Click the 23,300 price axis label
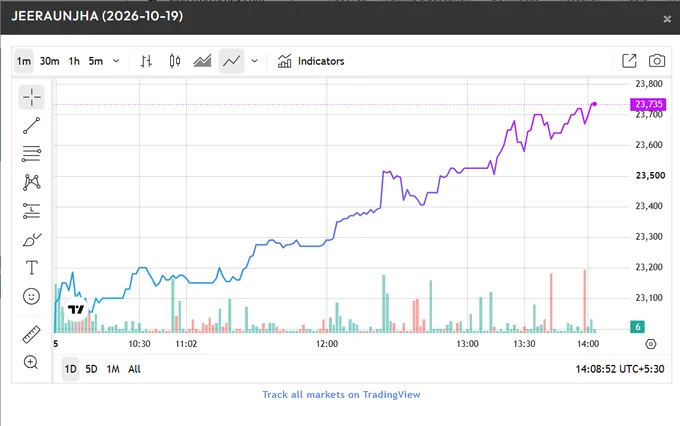 click(649, 237)
